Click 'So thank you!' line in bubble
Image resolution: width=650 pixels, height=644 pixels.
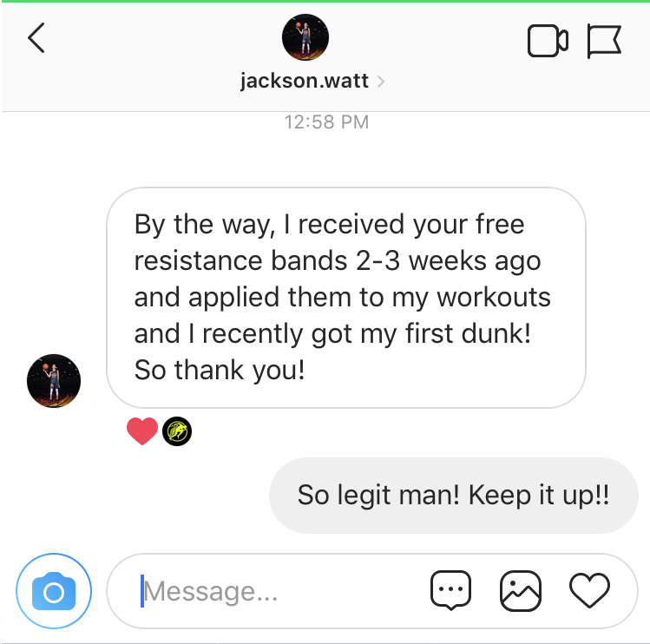(x=220, y=370)
